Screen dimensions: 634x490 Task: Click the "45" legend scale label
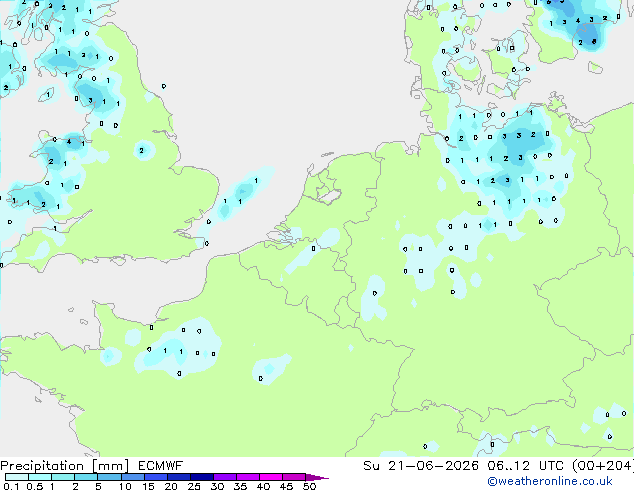pos(286,486)
